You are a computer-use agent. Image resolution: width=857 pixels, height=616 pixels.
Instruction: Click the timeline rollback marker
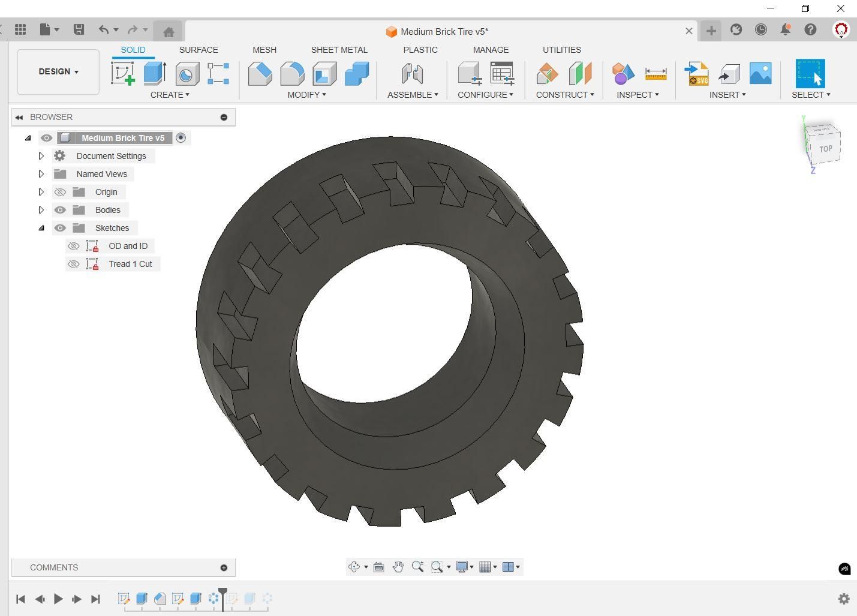[x=222, y=599]
